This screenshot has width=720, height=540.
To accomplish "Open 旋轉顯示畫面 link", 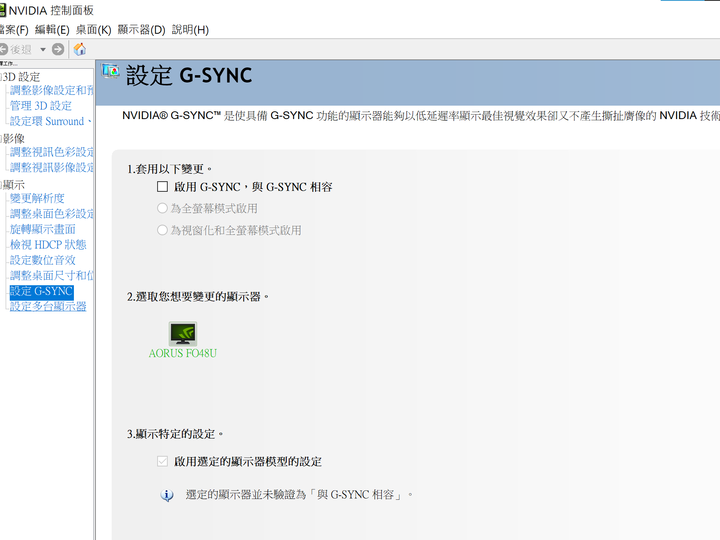I will pyautogui.click(x=43, y=229).
